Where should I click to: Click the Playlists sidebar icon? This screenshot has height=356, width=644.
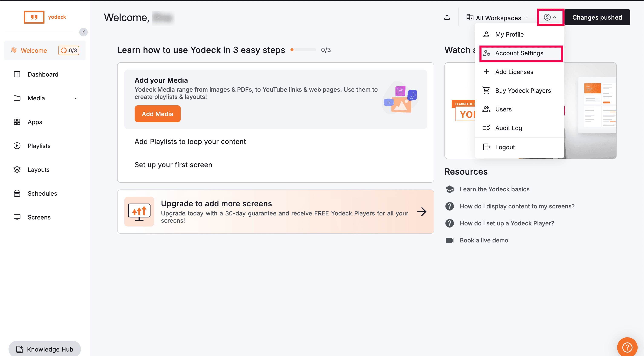pos(17,145)
